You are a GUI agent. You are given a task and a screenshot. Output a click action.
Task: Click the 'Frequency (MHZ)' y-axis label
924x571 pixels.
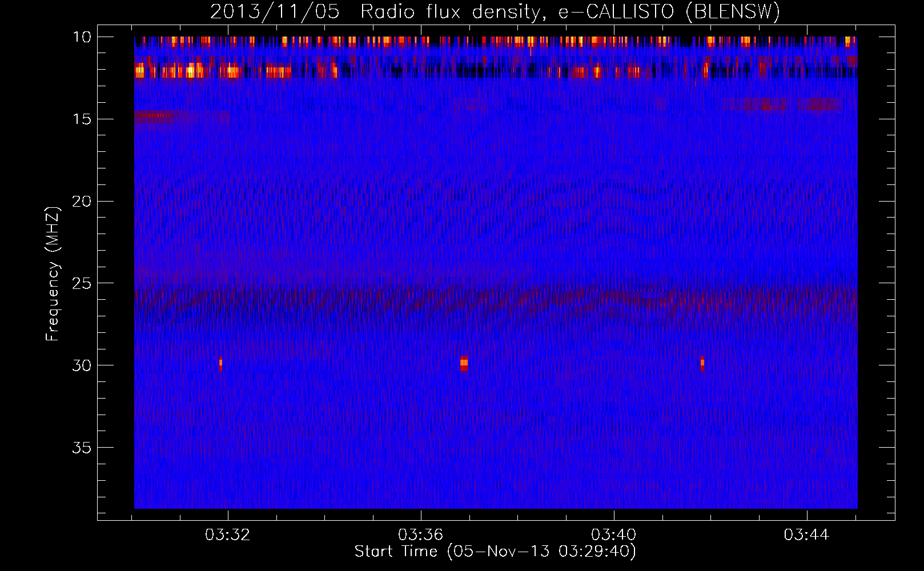(53, 274)
